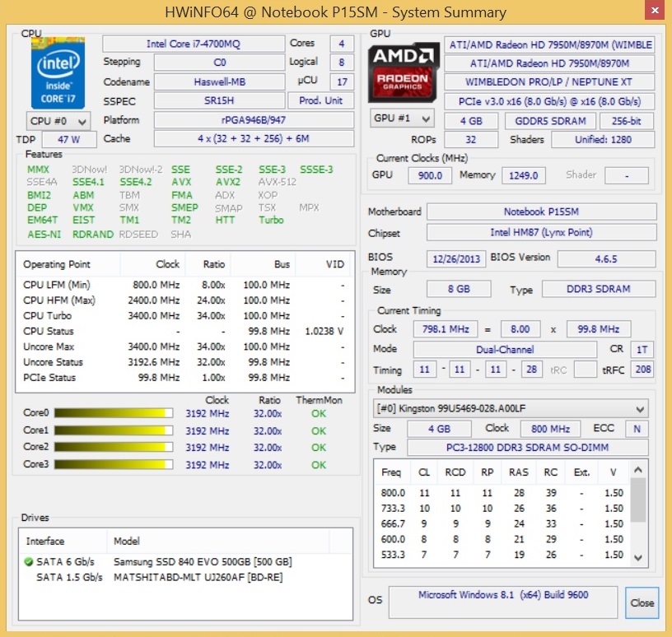Click the Unified: 1280 shaders field
The width and height of the screenshot is (672, 637).
tap(603, 140)
